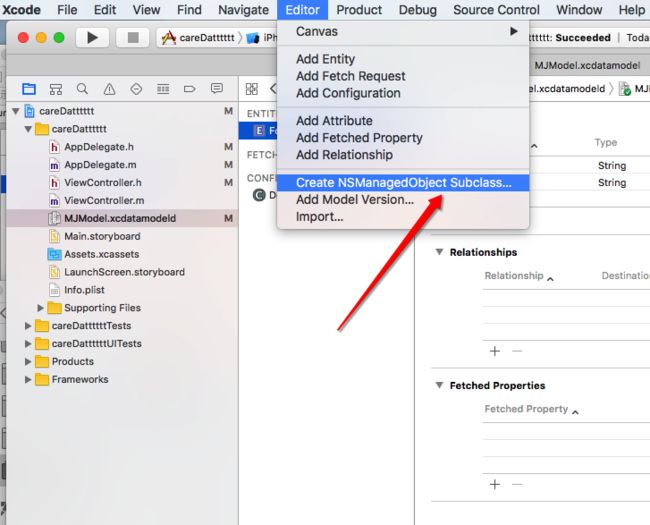The width and height of the screenshot is (650, 525).
Task: Open the Product menu
Action: click(359, 10)
